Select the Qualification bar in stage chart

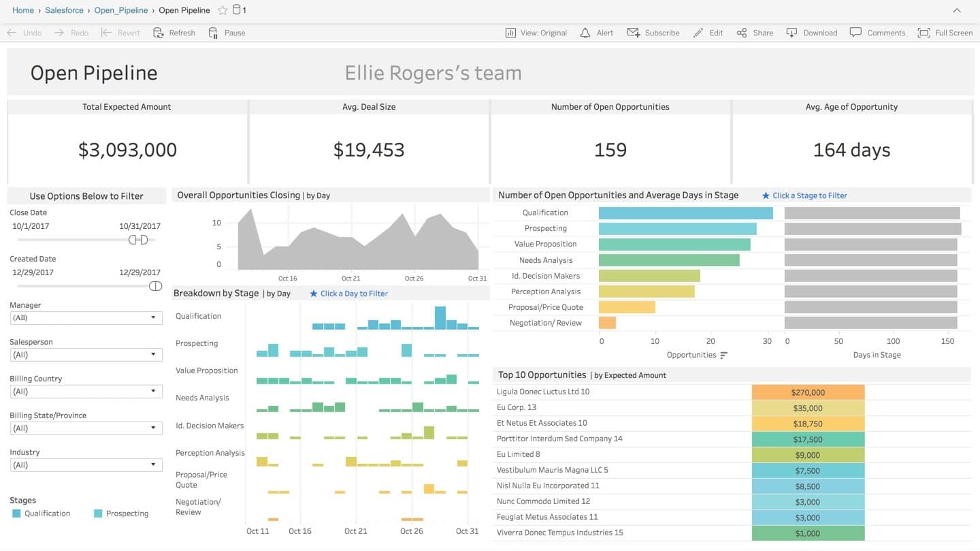pyautogui.click(x=685, y=213)
